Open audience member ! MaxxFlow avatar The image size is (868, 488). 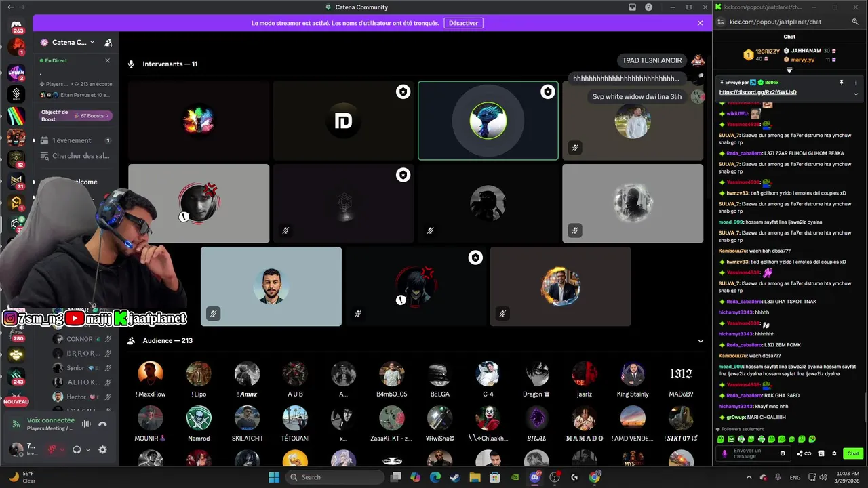[151, 374]
